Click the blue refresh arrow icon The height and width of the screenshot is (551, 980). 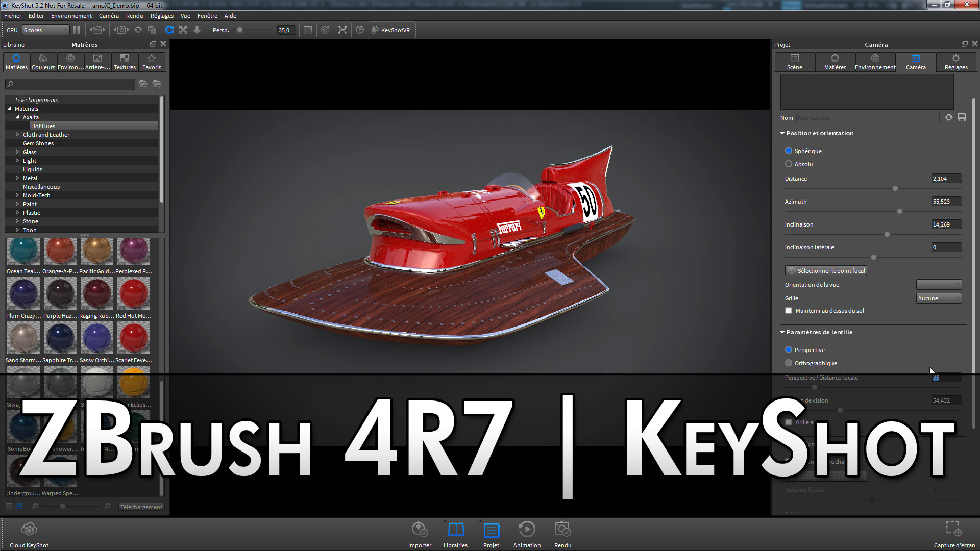point(169,30)
